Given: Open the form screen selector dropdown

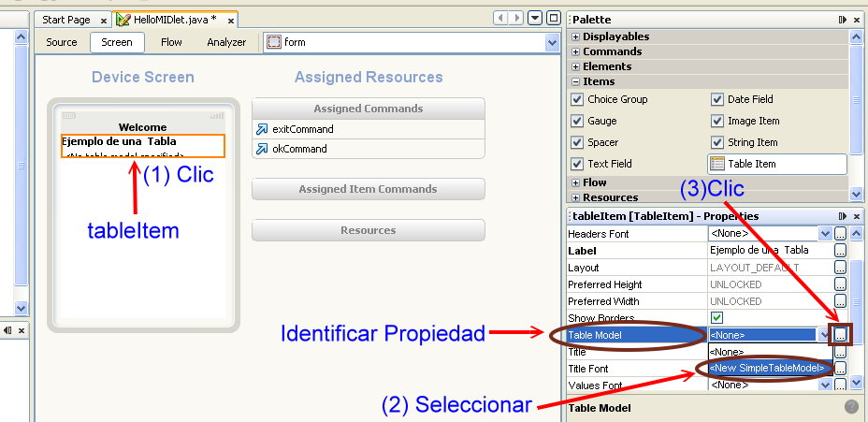Looking at the screenshot, I should [552, 43].
